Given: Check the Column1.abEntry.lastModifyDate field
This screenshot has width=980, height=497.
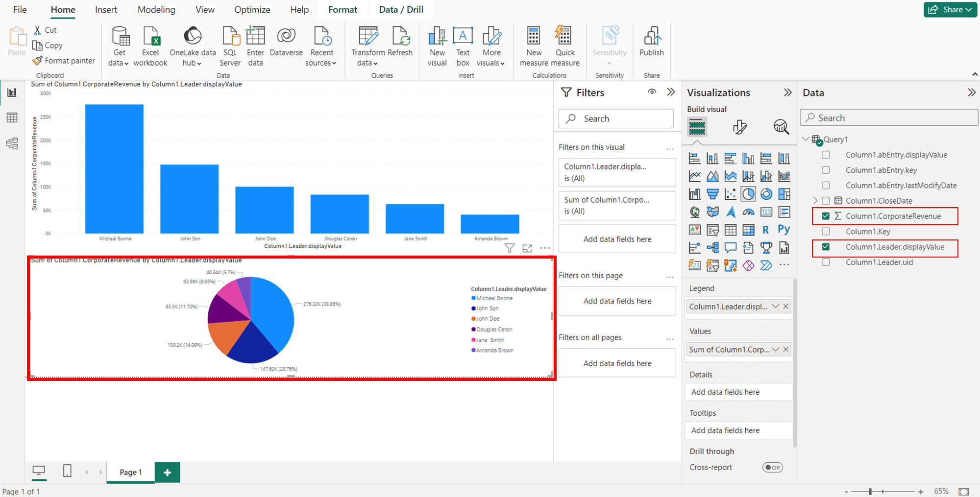Looking at the screenshot, I should click(826, 186).
